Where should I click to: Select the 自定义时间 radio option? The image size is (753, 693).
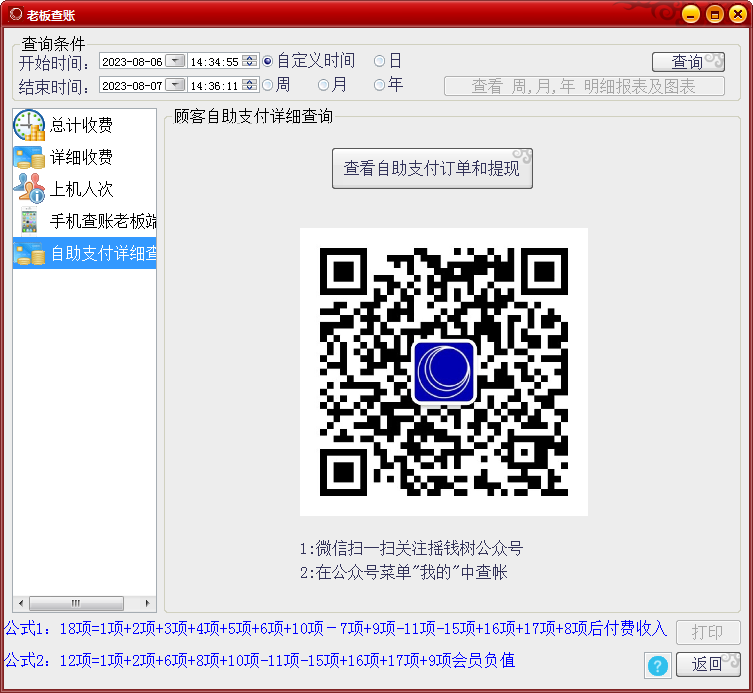tap(268, 61)
